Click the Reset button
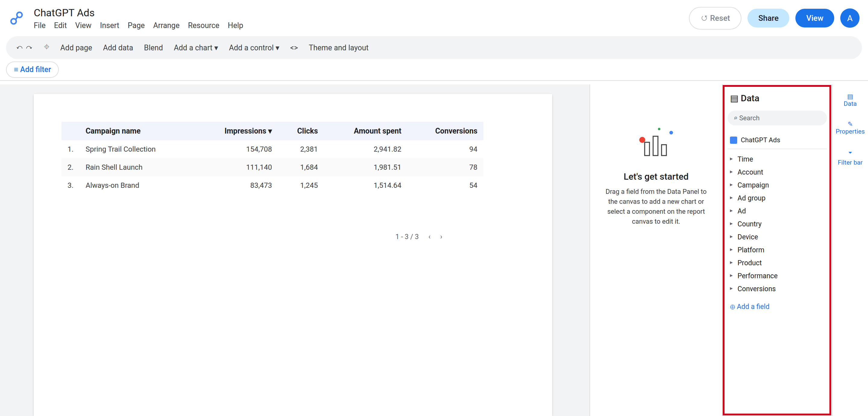The width and height of the screenshot is (868, 416). (715, 18)
